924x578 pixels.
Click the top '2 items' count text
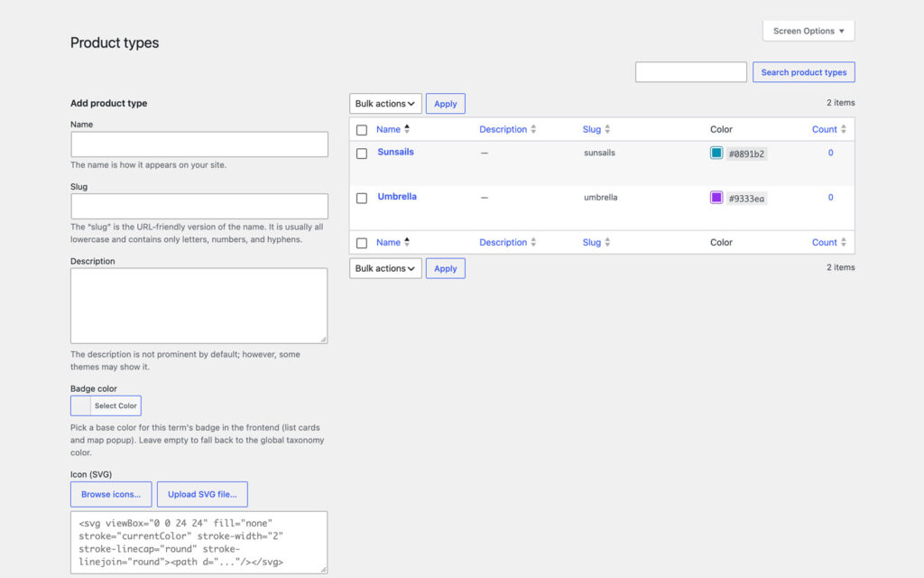click(840, 103)
